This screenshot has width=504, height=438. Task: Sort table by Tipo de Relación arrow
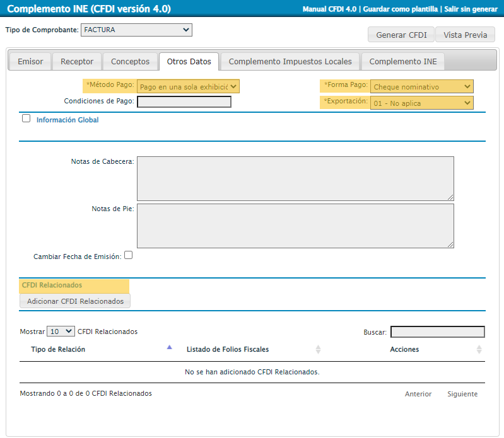[170, 347]
